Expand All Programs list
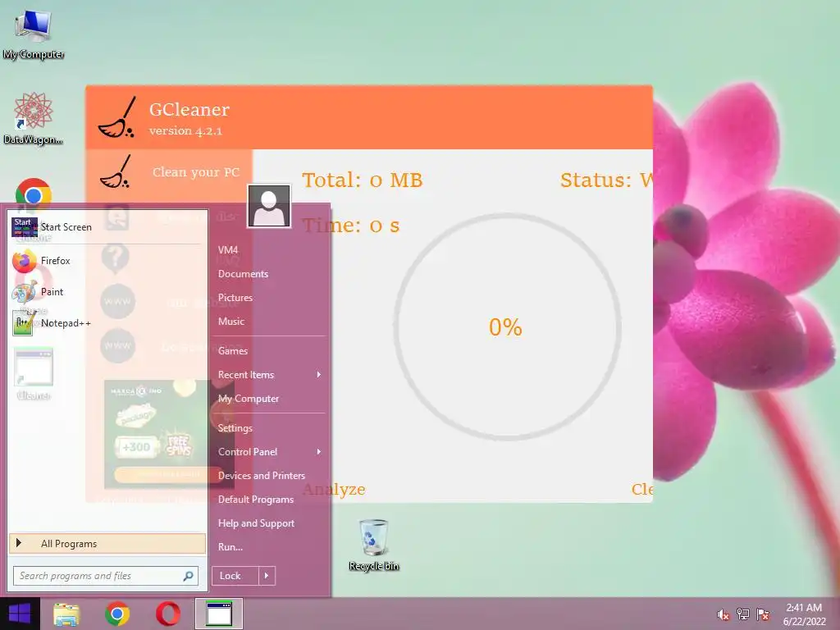This screenshot has width=840, height=630. [x=107, y=544]
